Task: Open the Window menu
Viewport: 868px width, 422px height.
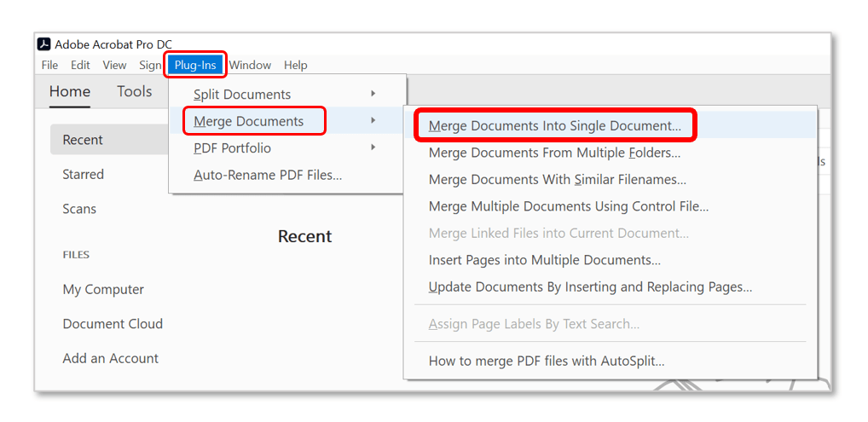Action: tap(250, 66)
